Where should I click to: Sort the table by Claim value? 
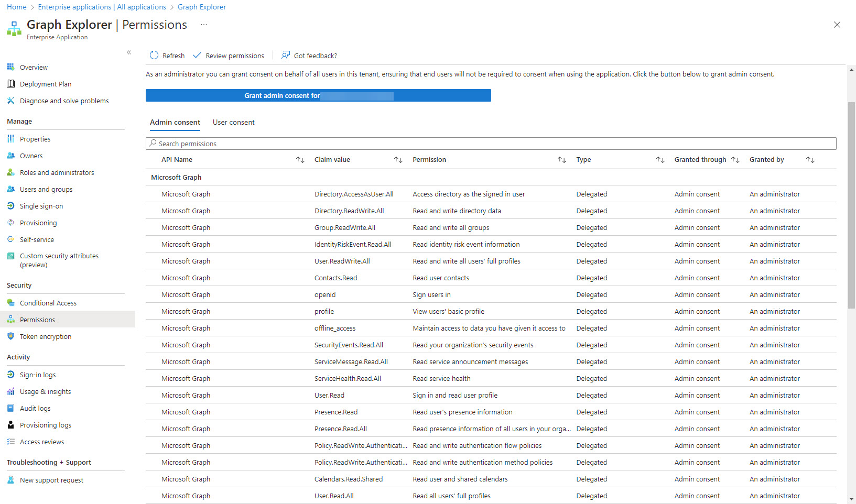(x=398, y=160)
